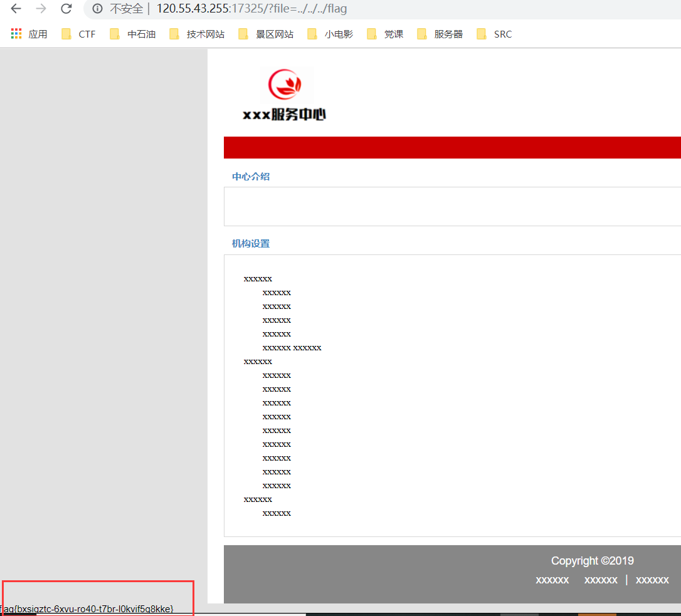Reload the page with the refresh icon
Screen dimensions: 681x616
click(x=66, y=8)
